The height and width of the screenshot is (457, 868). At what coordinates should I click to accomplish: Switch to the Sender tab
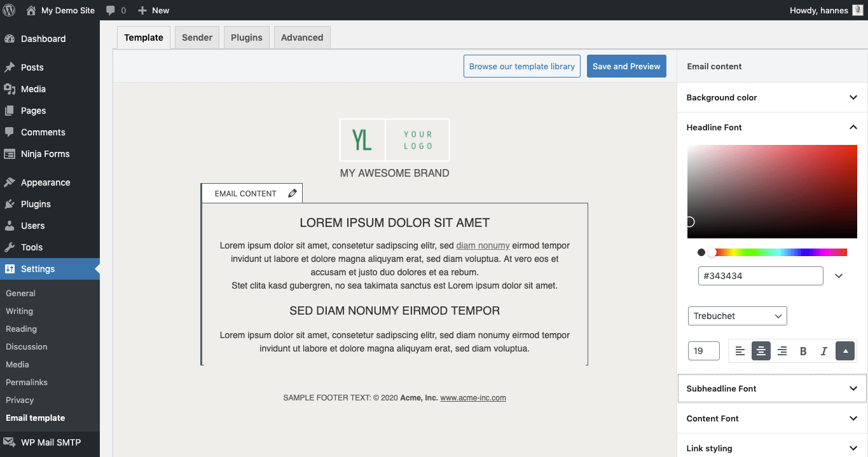click(197, 38)
